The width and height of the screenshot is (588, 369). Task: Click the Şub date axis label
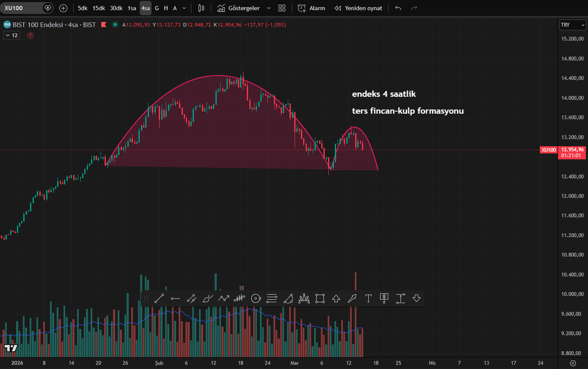coord(159,363)
